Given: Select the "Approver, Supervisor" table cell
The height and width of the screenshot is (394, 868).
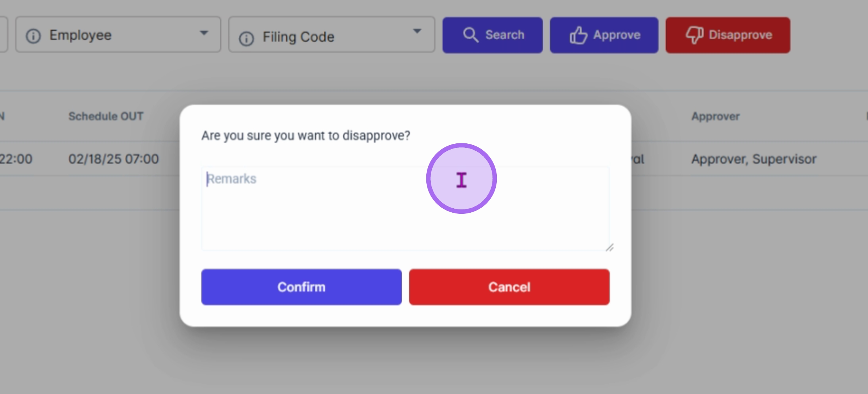Looking at the screenshot, I should click(754, 159).
